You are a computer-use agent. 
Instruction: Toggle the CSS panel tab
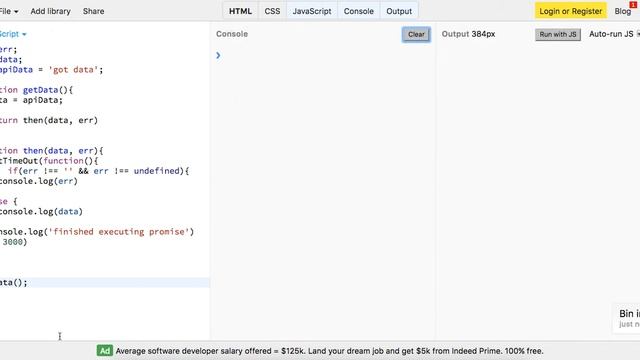click(x=272, y=11)
